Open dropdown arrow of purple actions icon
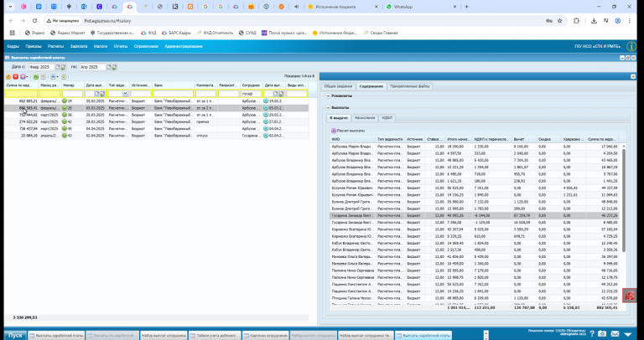This screenshot has width=644, height=340. (27, 77)
